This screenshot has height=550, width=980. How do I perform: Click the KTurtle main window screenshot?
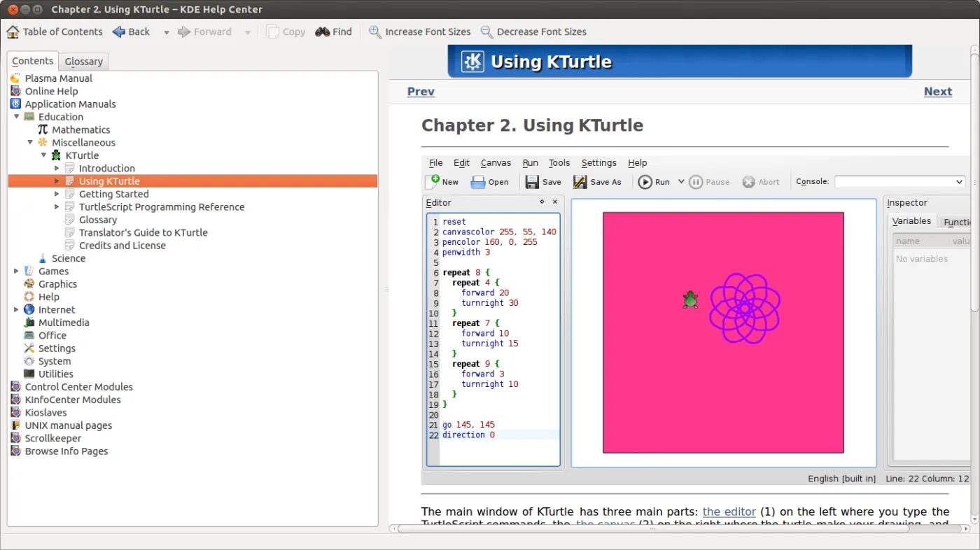[x=695, y=320]
